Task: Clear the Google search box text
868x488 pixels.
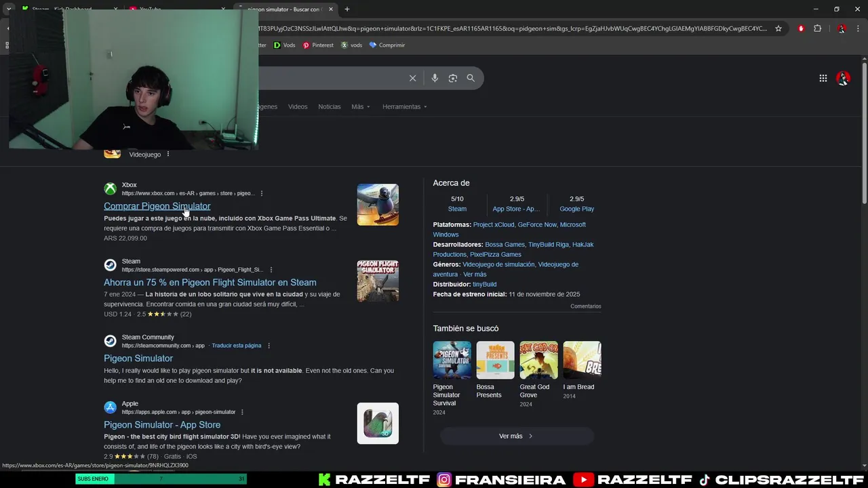Action: coord(412,78)
